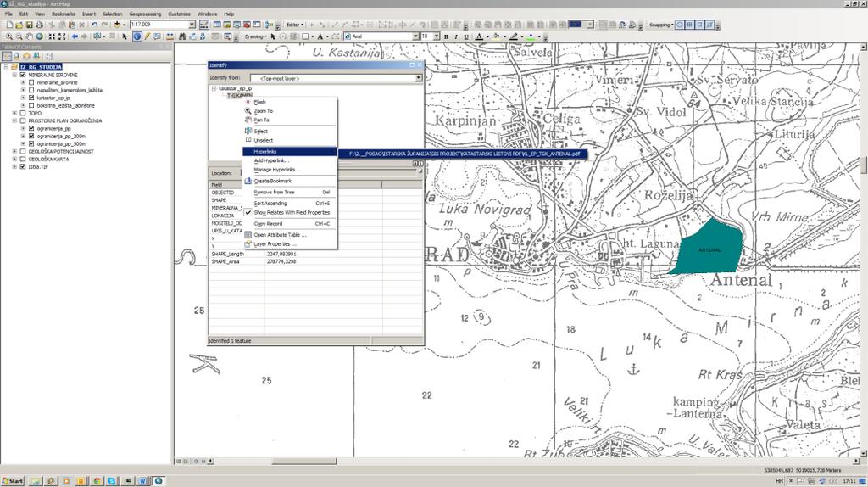Expand the TOPO group in table of contents
This screenshot has width=868, height=487.
(x=15, y=113)
